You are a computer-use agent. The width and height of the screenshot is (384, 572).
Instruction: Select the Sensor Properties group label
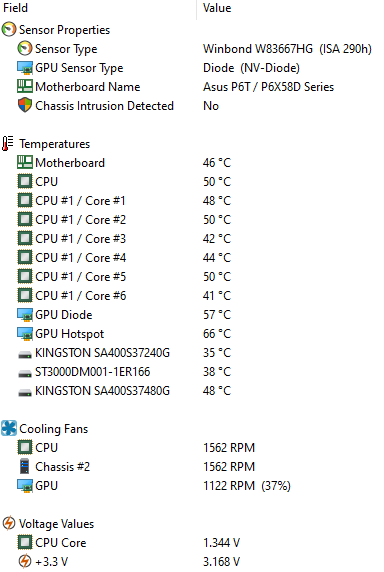click(x=65, y=30)
